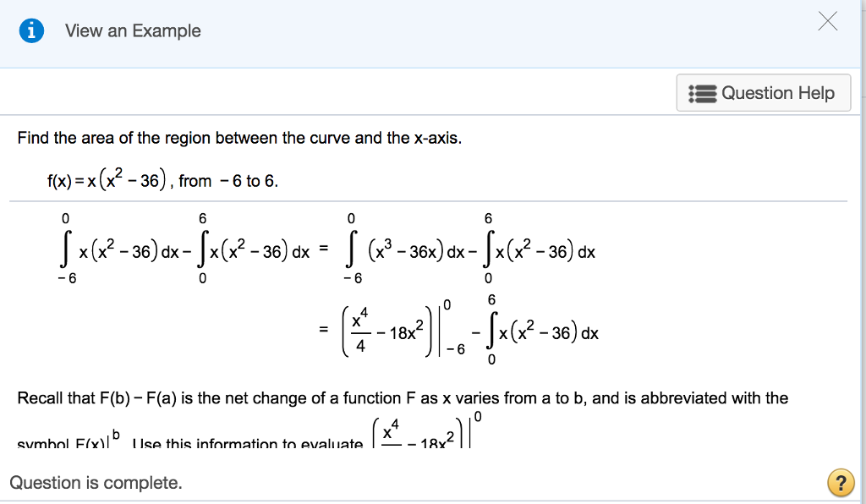The width and height of the screenshot is (866, 504).
Task: Click the divider line below the equation
Action: tap(423, 201)
